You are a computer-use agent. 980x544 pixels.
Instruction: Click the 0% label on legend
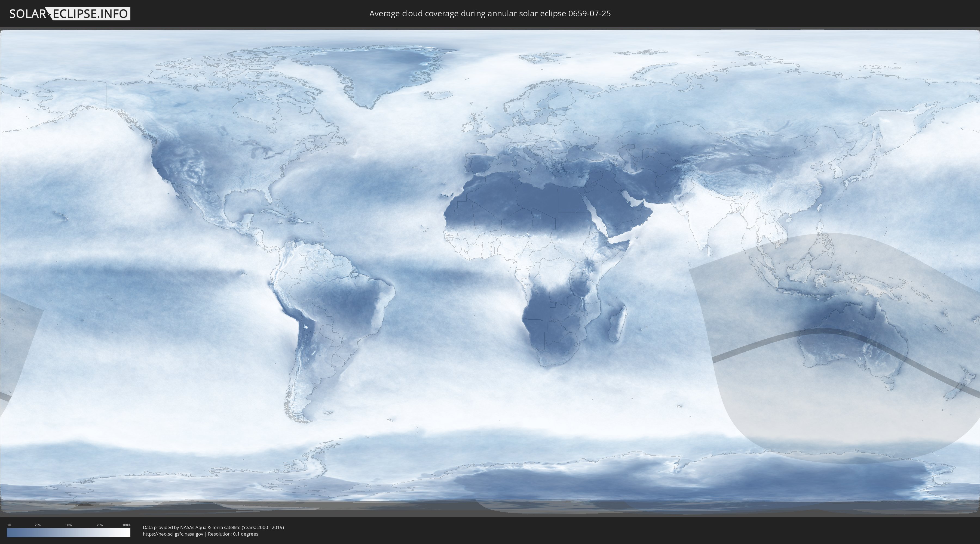tap(9, 525)
